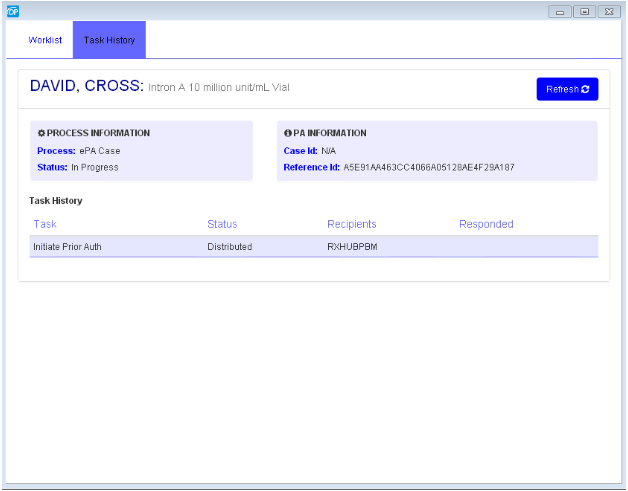Click the OP application icon in title bar
Image resolution: width=628 pixels, height=491 pixels.
point(13,12)
